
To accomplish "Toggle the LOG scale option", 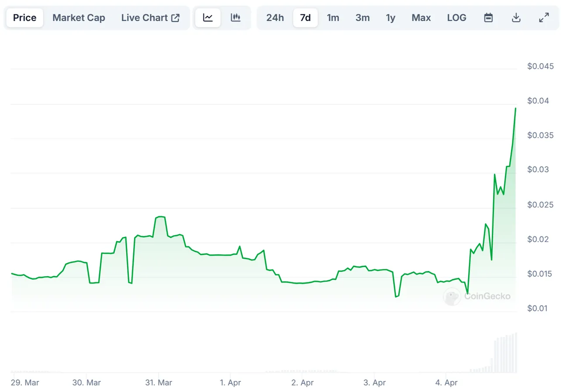I will click(457, 18).
